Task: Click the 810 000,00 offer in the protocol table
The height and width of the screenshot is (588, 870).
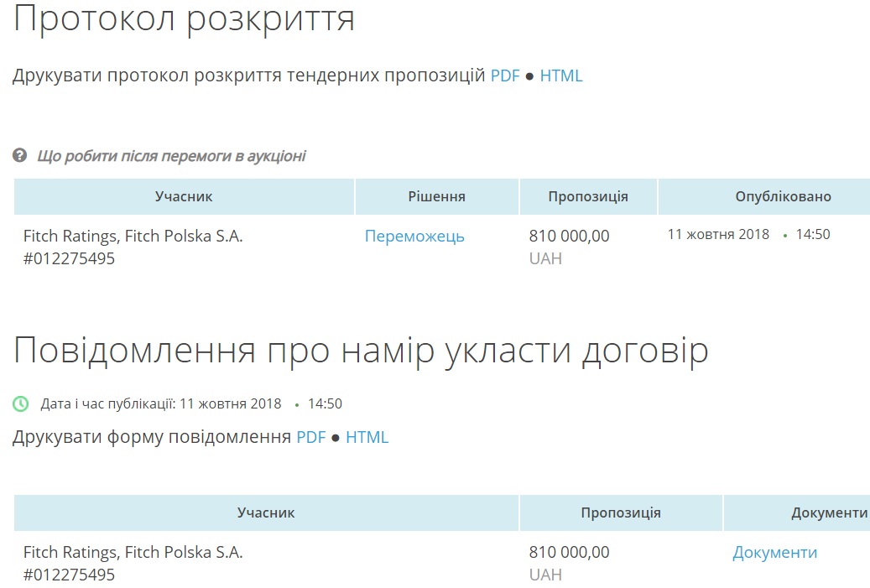Action: (569, 237)
